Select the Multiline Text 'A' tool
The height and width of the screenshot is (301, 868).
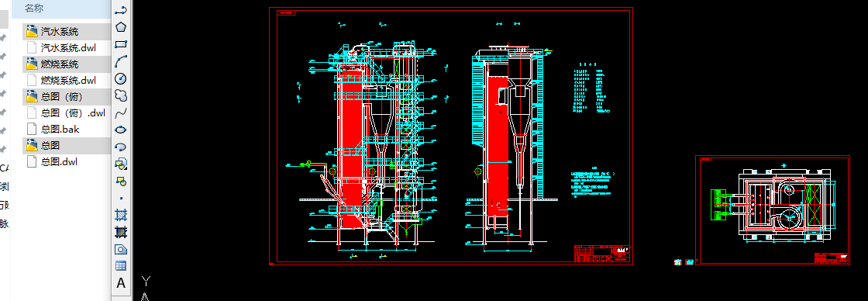click(x=120, y=283)
